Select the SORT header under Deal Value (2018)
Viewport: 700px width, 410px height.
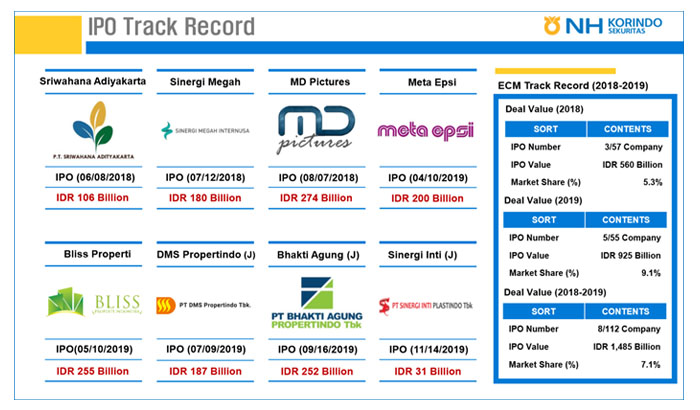click(545, 129)
